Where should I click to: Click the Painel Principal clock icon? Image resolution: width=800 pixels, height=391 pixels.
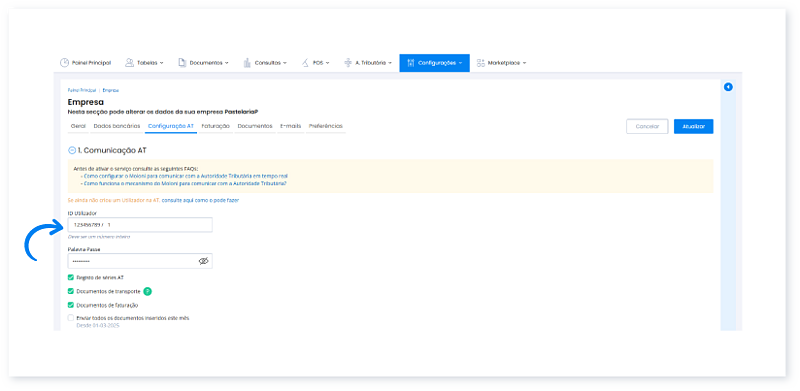[x=64, y=63]
